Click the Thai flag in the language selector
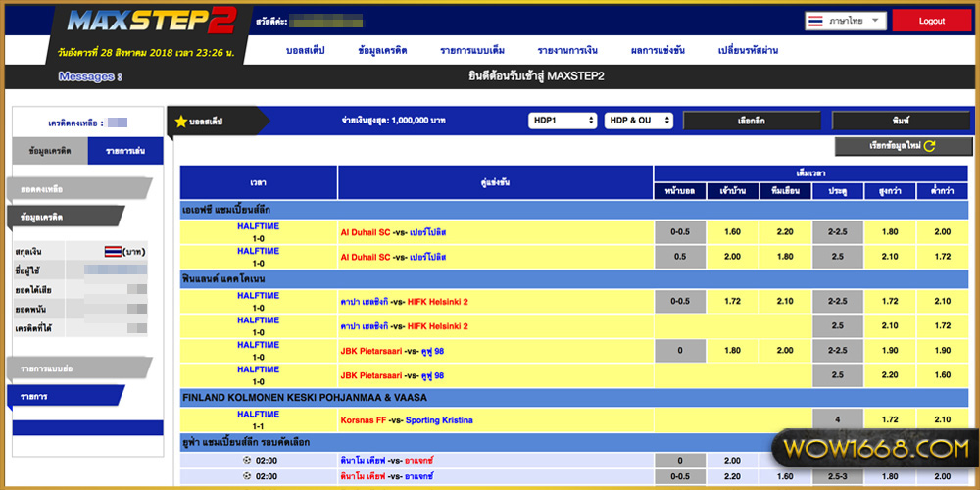Image resolution: width=980 pixels, height=490 pixels. [815, 21]
